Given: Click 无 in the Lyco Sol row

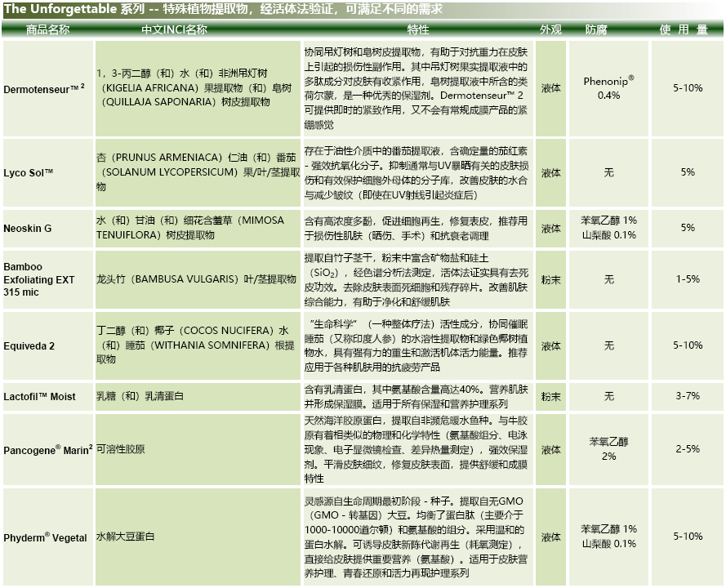Looking at the screenshot, I should tap(609, 172).
